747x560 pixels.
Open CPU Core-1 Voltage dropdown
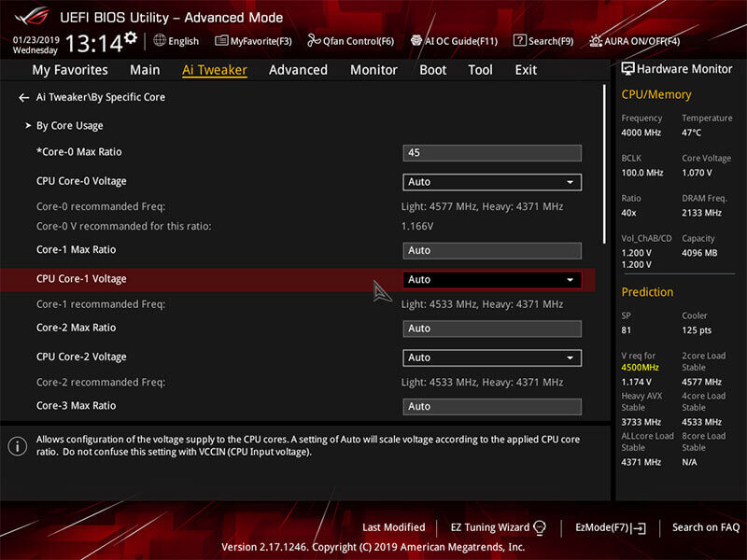pos(492,279)
